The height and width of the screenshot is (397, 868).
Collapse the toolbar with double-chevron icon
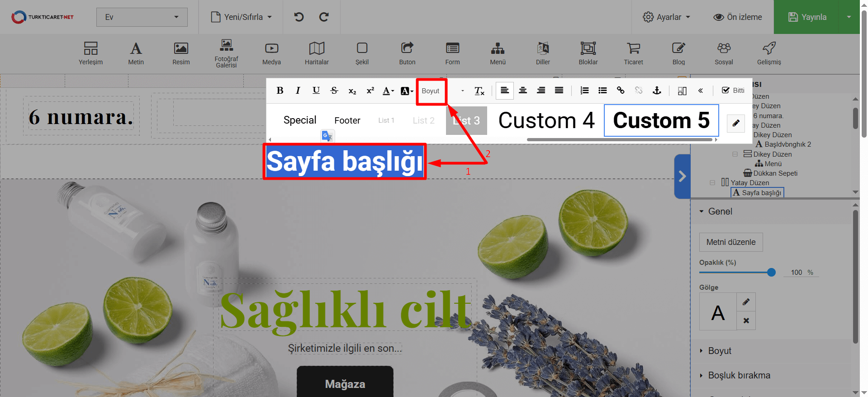[x=700, y=91]
